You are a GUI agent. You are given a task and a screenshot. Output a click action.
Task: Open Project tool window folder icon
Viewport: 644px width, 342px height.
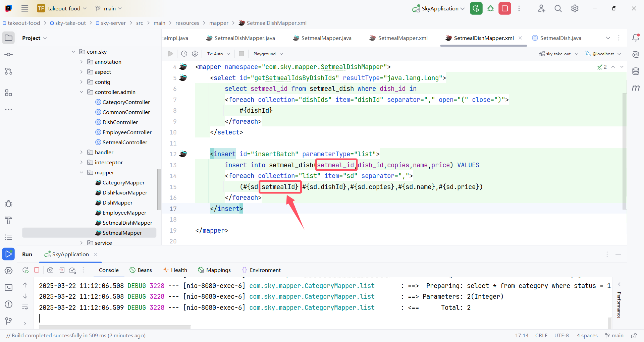[9, 38]
